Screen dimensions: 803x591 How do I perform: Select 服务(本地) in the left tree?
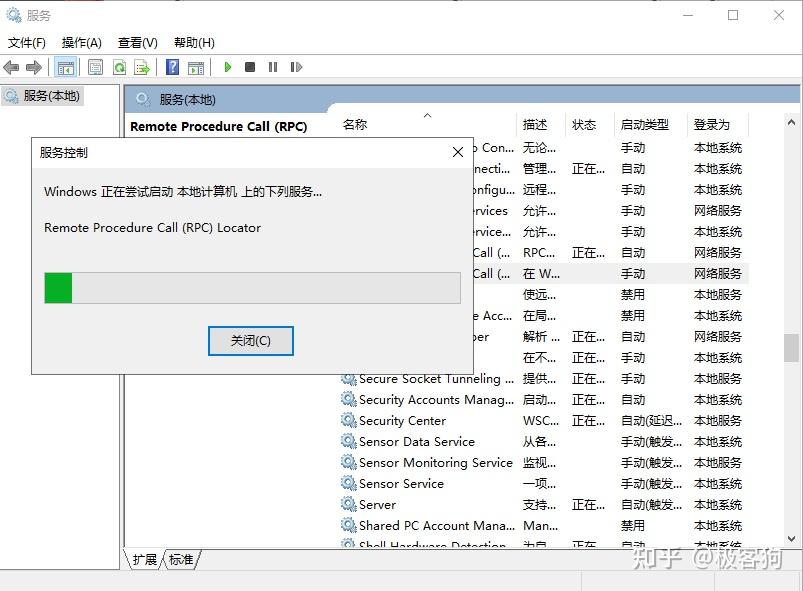click(43, 96)
